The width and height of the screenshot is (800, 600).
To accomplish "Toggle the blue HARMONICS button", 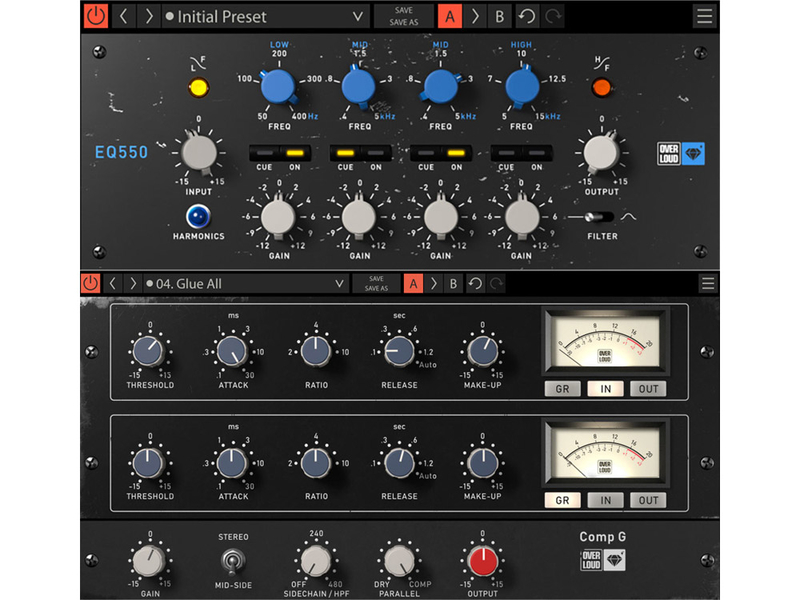I will point(198,216).
